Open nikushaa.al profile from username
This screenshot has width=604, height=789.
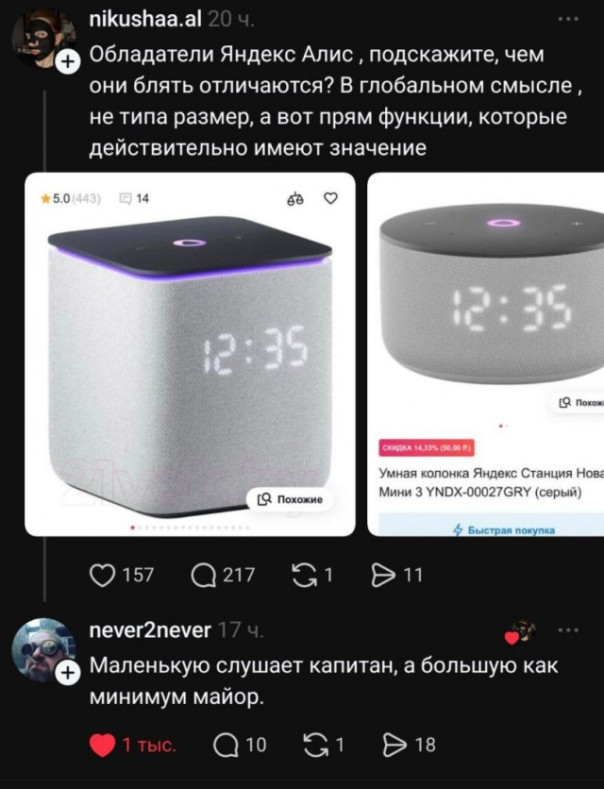(145, 20)
